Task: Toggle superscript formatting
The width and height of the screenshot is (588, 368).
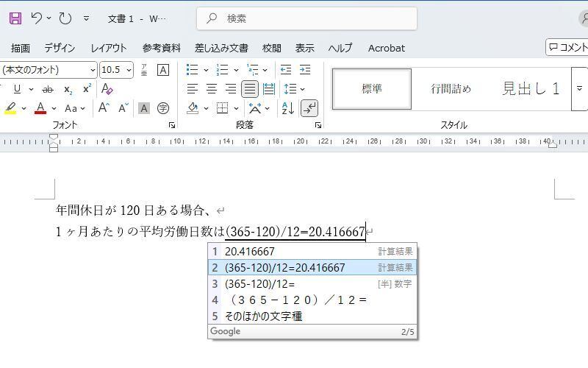Action: [x=87, y=89]
